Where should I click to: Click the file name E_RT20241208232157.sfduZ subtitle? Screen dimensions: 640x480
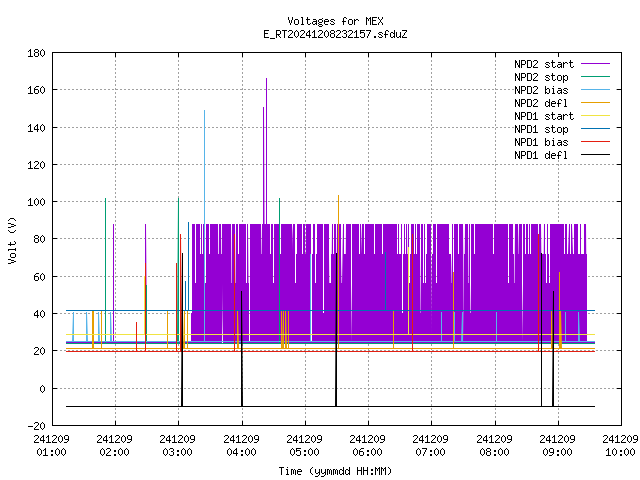335,34
